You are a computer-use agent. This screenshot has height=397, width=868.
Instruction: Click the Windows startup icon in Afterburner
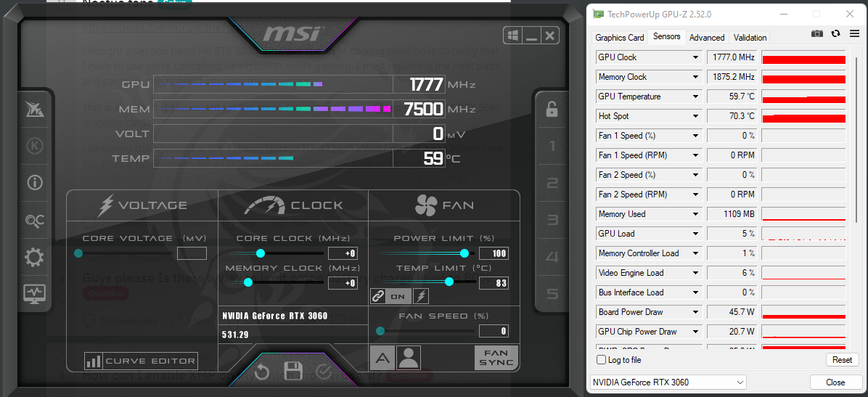point(513,36)
